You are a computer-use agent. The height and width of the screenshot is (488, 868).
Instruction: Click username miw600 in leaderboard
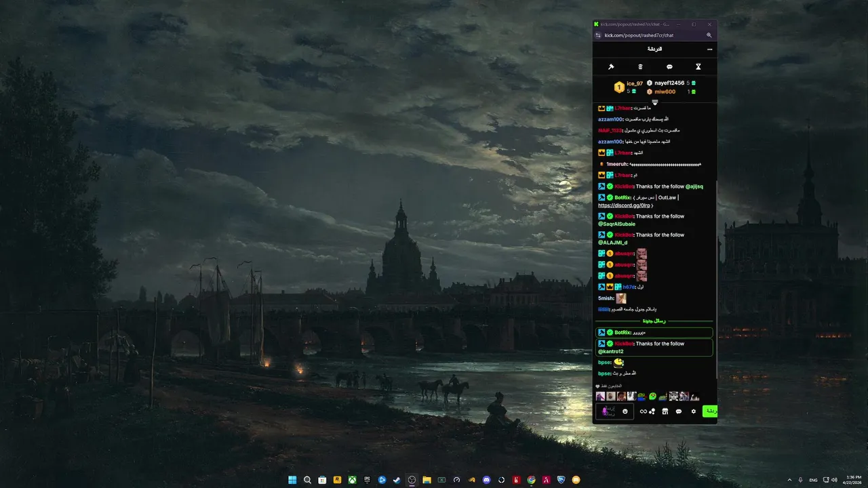[x=665, y=91]
